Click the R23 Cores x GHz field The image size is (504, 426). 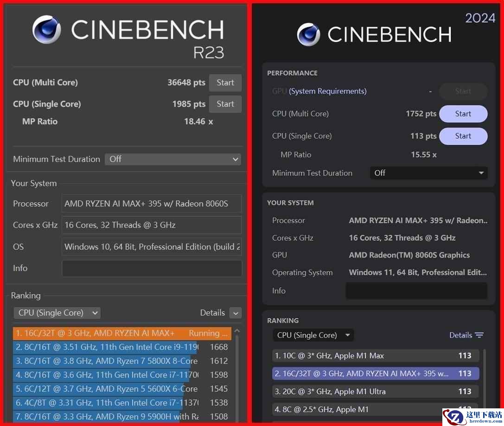[x=152, y=225]
